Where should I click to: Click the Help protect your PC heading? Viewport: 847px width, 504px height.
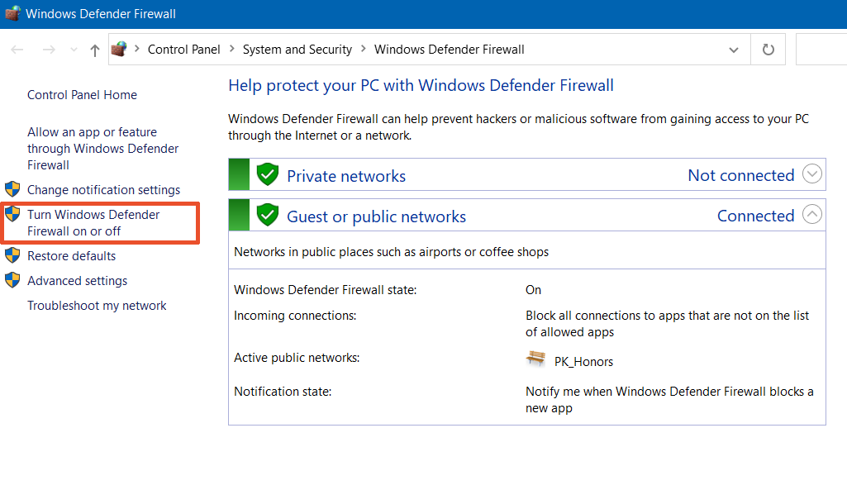[x=421, y=86]
